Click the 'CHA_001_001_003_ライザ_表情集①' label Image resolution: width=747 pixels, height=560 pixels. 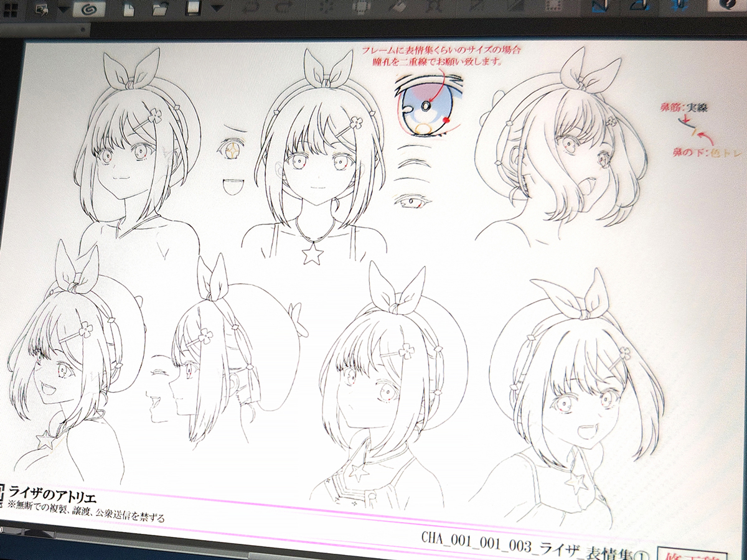[x=537, y=548]
